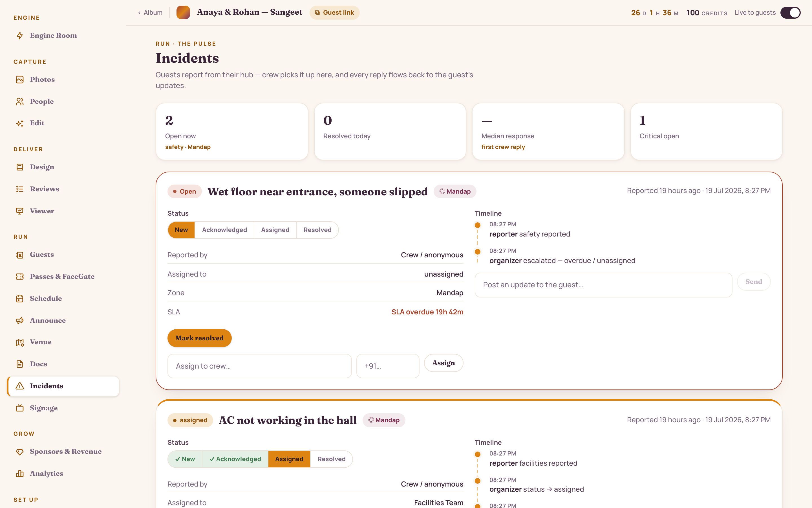Click the 'Open' status badge on Wet floor incident

point(185,192)
